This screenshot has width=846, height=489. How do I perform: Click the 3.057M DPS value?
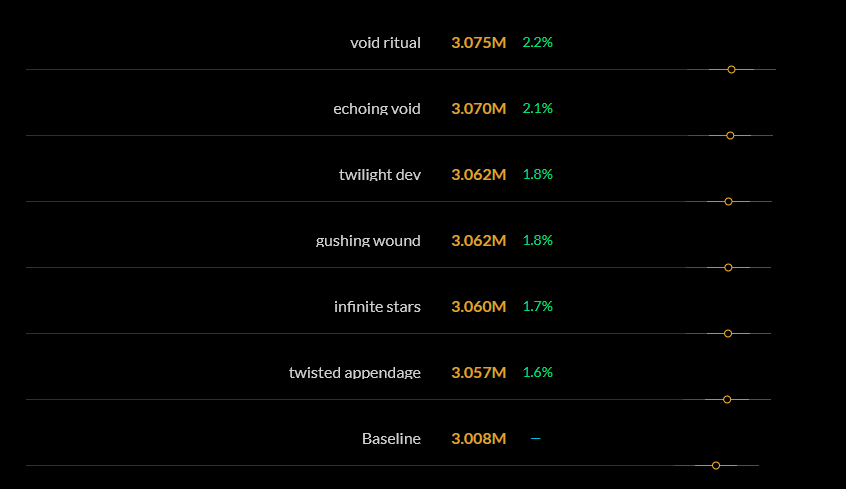click(479, 372)
